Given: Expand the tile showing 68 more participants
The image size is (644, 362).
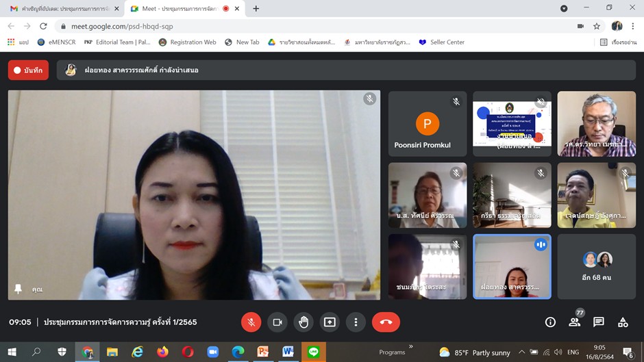Looking at the screenshot, I should 596,267.
